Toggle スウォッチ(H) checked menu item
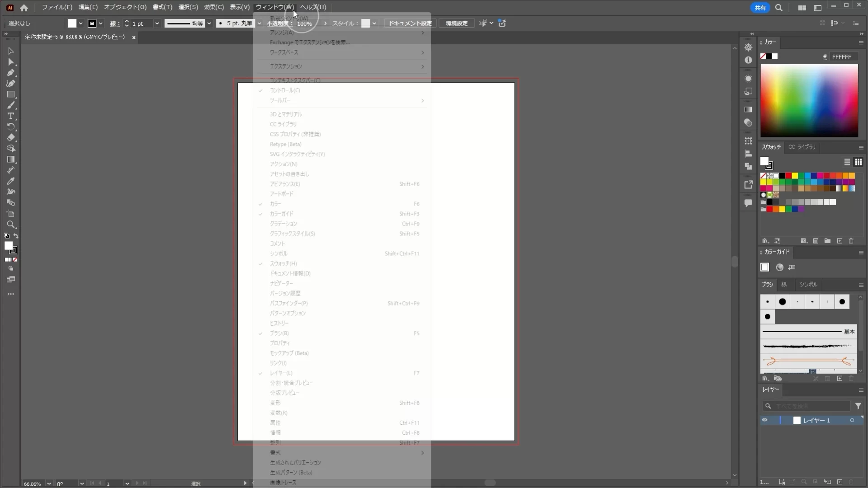Viewport: 868px width, 488px height. (342, 263)
